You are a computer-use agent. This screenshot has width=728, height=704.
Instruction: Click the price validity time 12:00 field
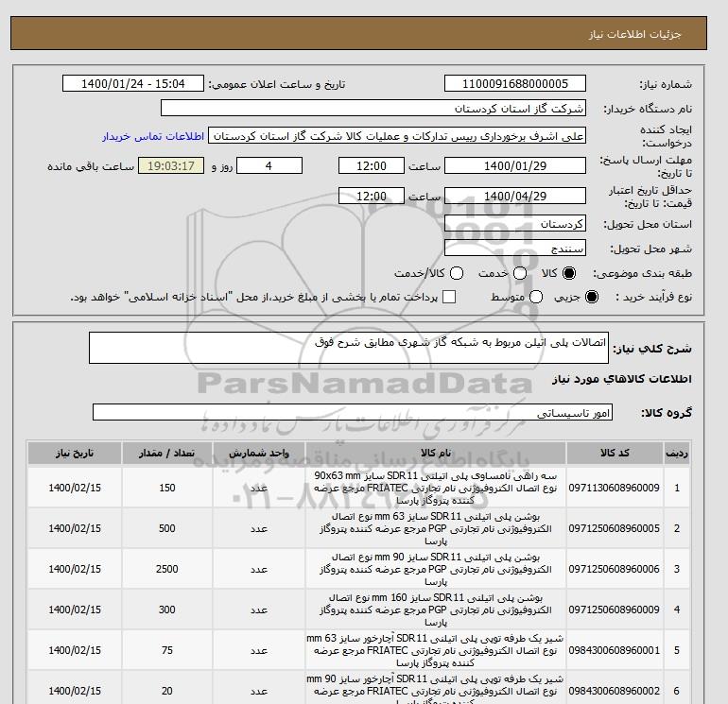click(372, 196)
